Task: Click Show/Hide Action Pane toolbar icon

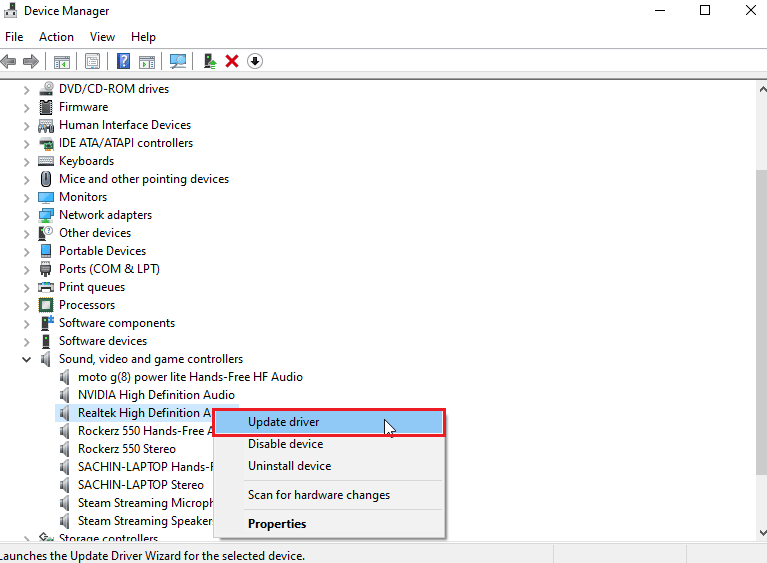Action: coord(147,62)
